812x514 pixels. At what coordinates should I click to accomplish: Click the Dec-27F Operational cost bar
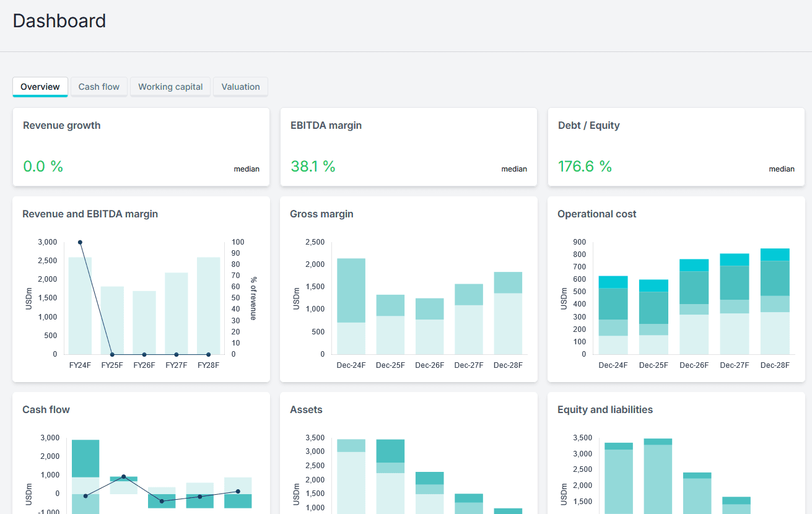pyautogui.click(x=735, y=304)
